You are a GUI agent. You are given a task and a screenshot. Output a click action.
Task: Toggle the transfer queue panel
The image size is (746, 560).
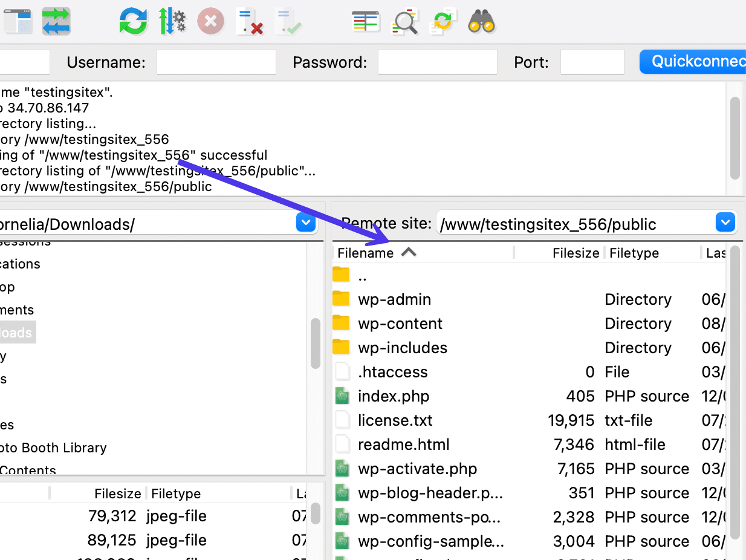tap(56, 21)
